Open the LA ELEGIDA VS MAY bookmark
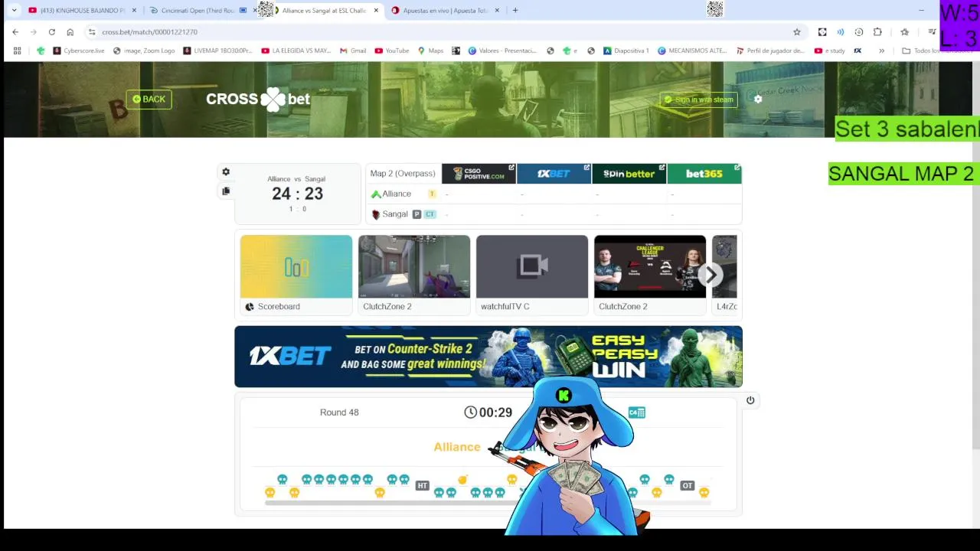The width and height of the screenshot is (980, 551). (296, 51)
